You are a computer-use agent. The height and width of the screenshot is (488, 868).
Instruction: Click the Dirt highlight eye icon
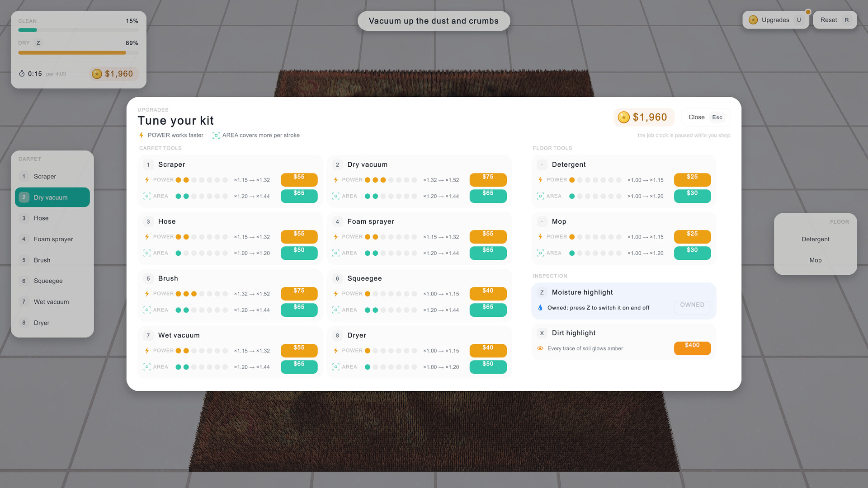tap(540, 348)
